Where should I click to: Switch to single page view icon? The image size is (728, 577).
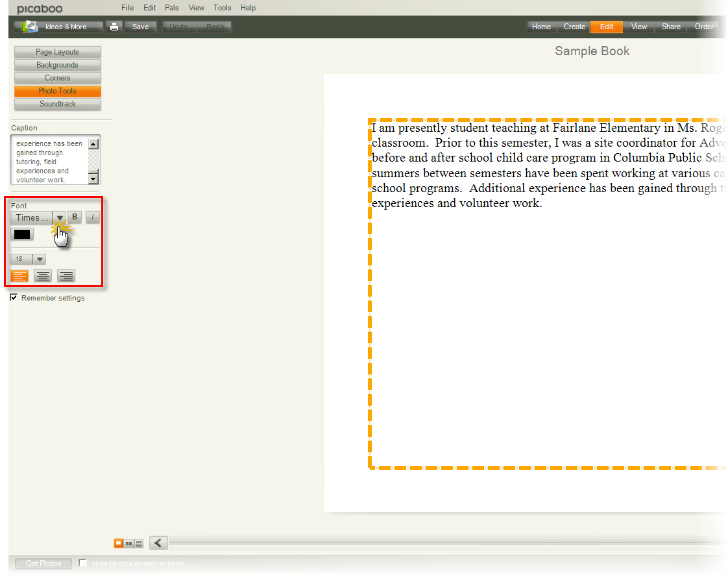point(119,543)
